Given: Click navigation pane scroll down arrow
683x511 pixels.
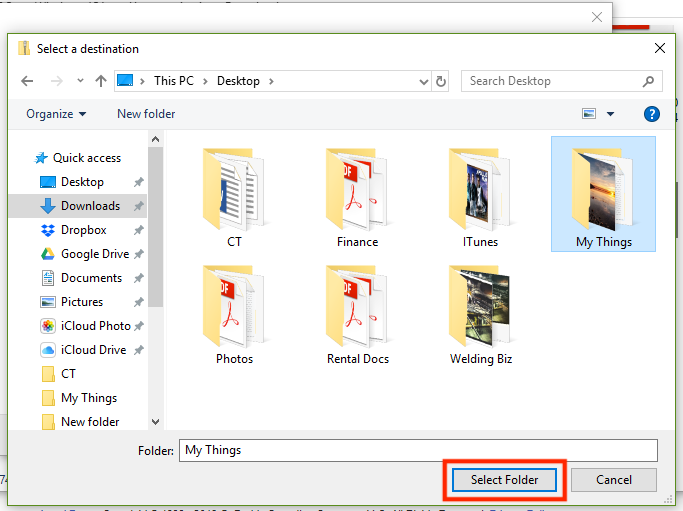Looking at the screenshot, I should (x=155, y=422).
